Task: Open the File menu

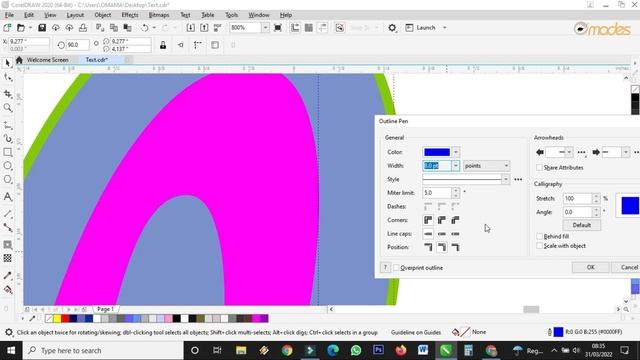Action: click(x=9, y=15)
